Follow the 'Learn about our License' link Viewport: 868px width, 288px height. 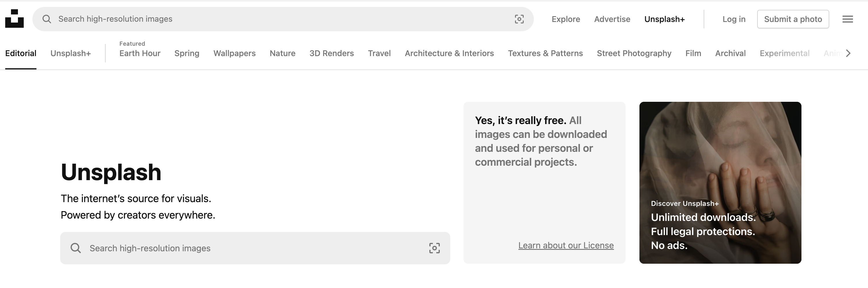click(x=566, y=245)
